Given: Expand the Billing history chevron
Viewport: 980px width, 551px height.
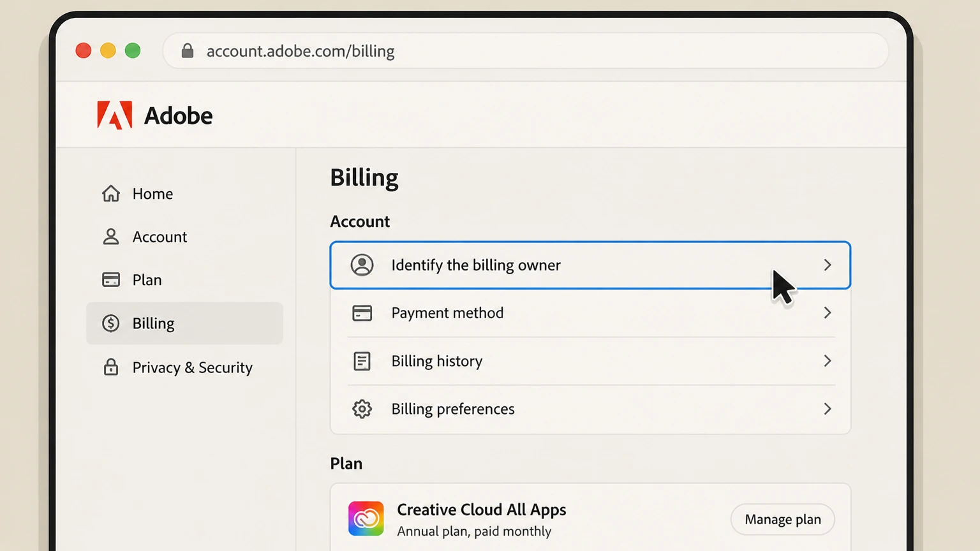Looking at the screenshot, I should coord(828,361).
